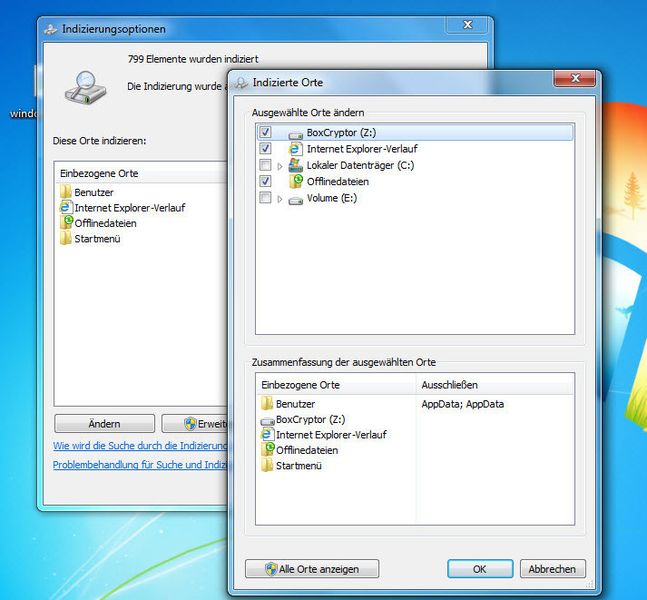Click Benutzer folder icon in summary list

(267, 403)
